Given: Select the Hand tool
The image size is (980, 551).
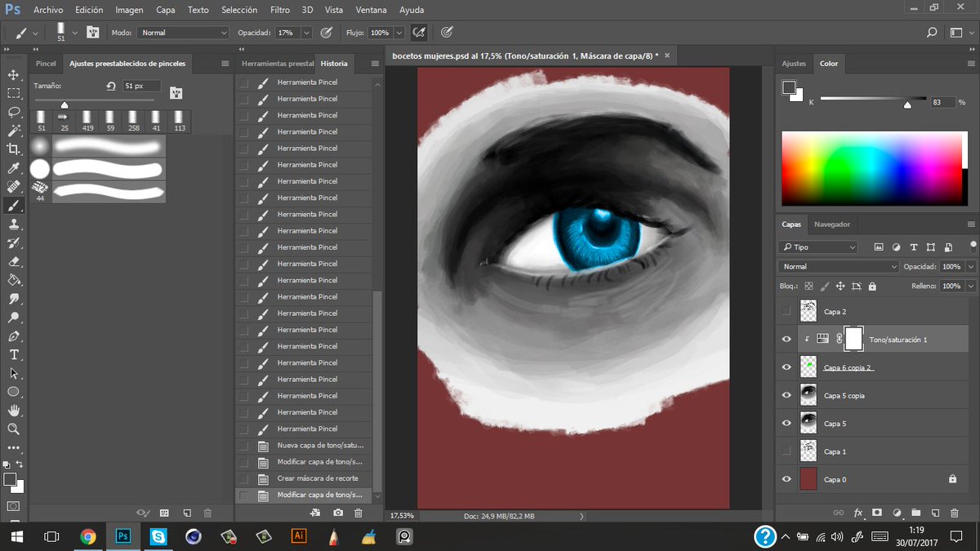Looking at the screenshot, I should click(x=13, y=411).
